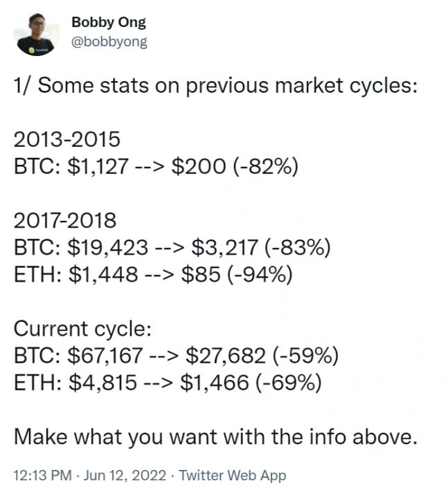
Task: Click Bobby Ong's profile avatar photo
Action: [35, 35]
